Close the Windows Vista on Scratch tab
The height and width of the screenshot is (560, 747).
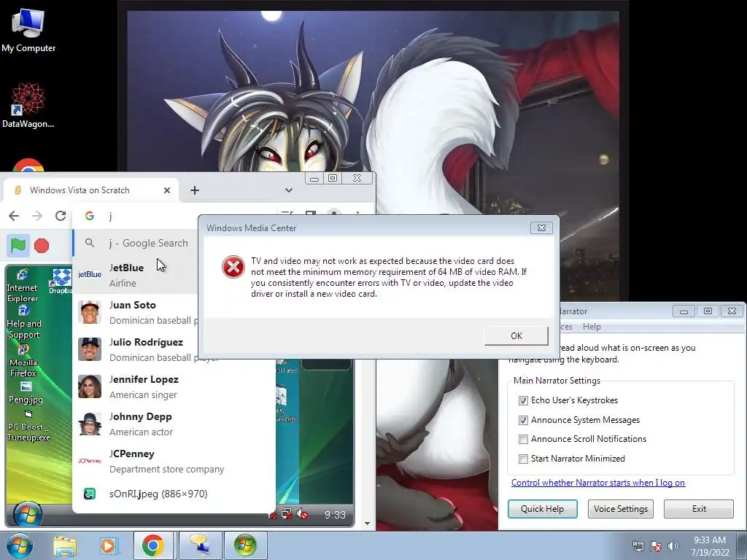pyautogui.click(x=167, y=190)
